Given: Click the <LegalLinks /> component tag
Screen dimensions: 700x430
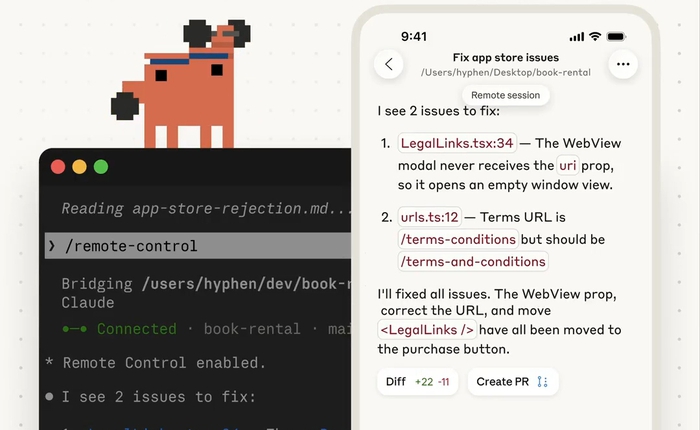Looking at the screenshot, I should pyautogui.click(x=427, y=330).
